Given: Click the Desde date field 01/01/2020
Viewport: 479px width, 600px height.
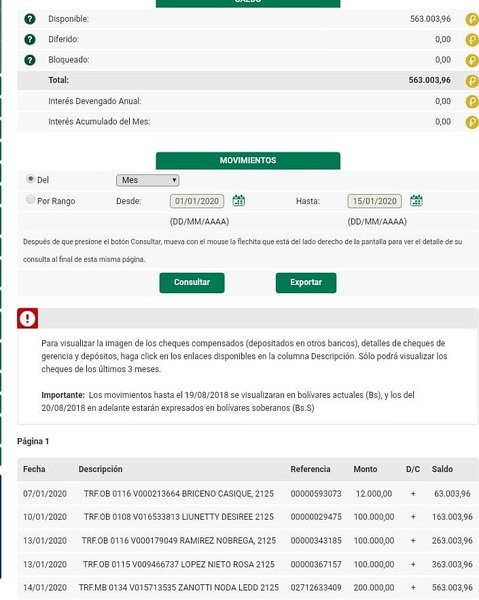Looking at the screenshot, I should (197, 201).
